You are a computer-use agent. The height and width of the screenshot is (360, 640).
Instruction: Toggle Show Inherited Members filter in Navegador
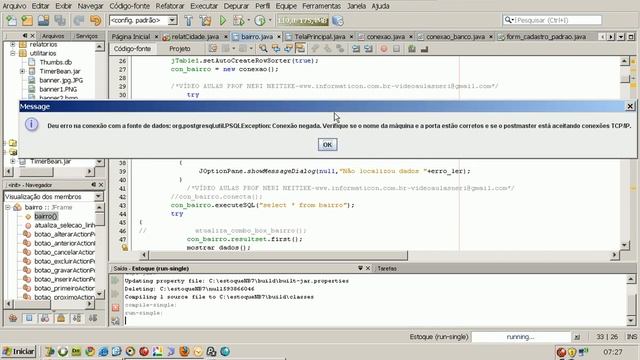(x=13, y=318)
